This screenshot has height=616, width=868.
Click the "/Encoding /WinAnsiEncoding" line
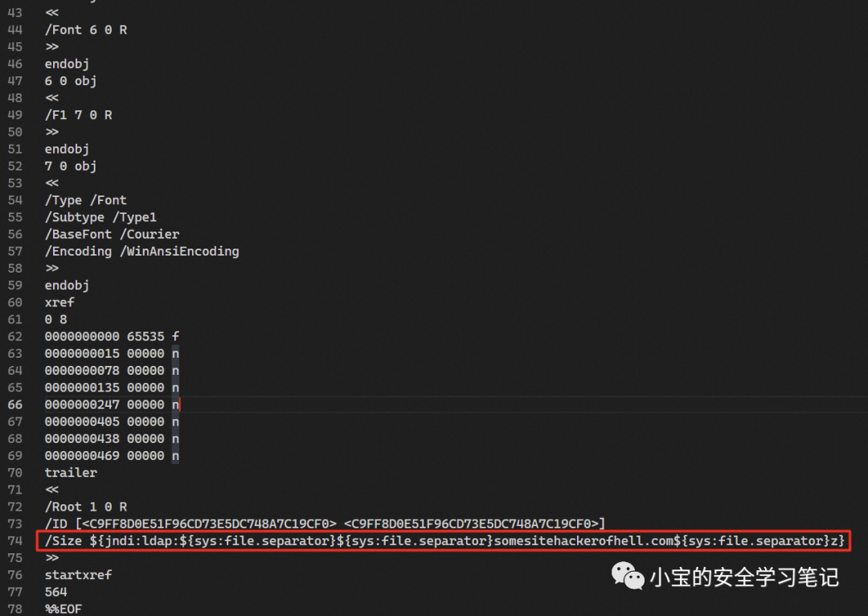(x=142, y=252)
